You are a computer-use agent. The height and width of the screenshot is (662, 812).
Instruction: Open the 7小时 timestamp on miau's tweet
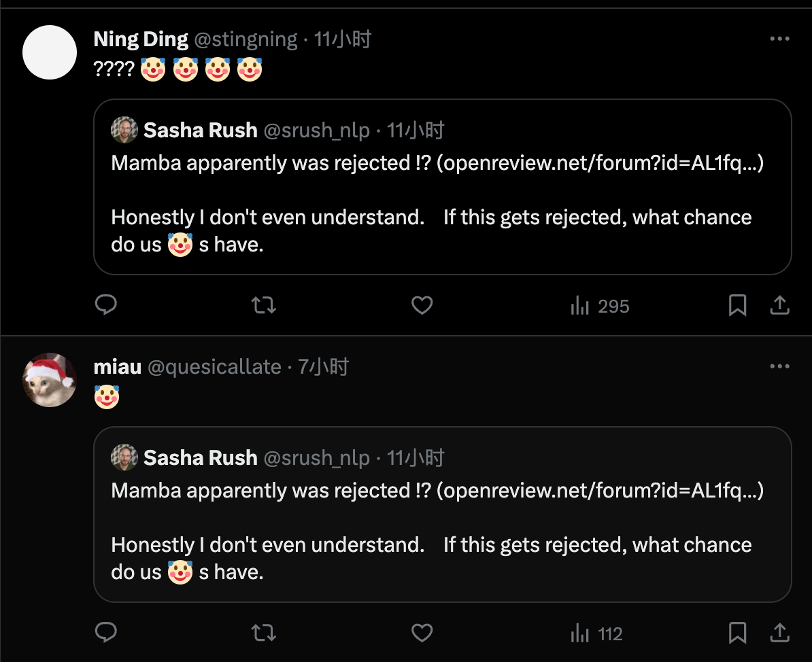(324, 367)
